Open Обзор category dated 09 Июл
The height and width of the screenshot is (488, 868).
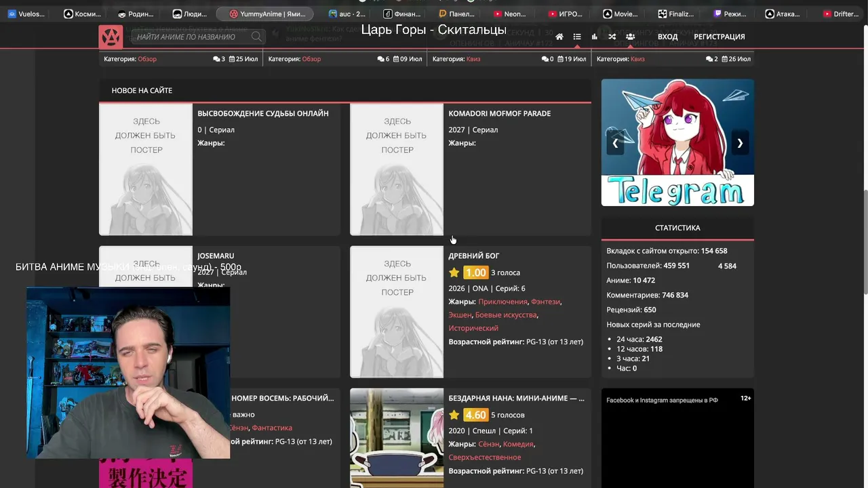tap(311, 59)
